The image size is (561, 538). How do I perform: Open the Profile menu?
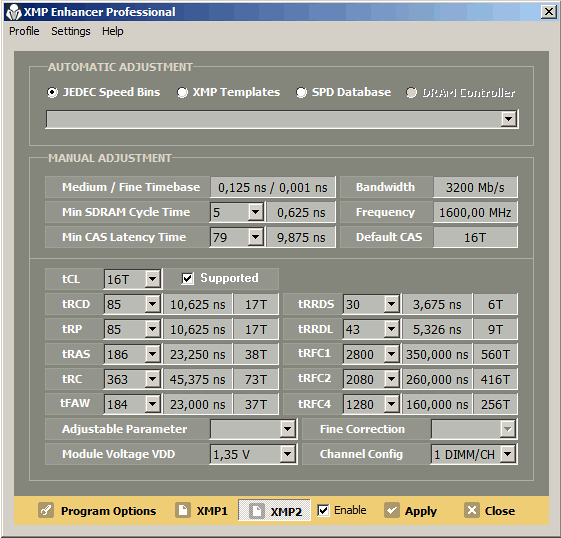tap(24, 31)
